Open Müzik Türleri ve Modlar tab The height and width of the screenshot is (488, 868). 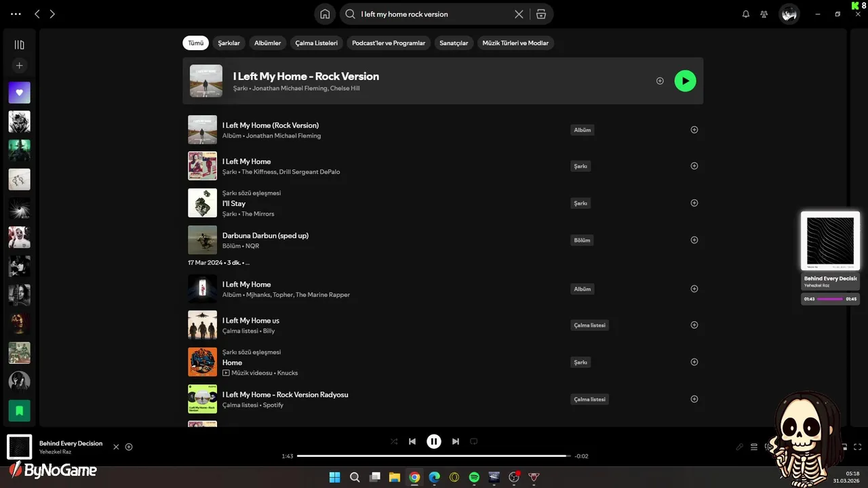pyautogui.click(x=515, y=43)
